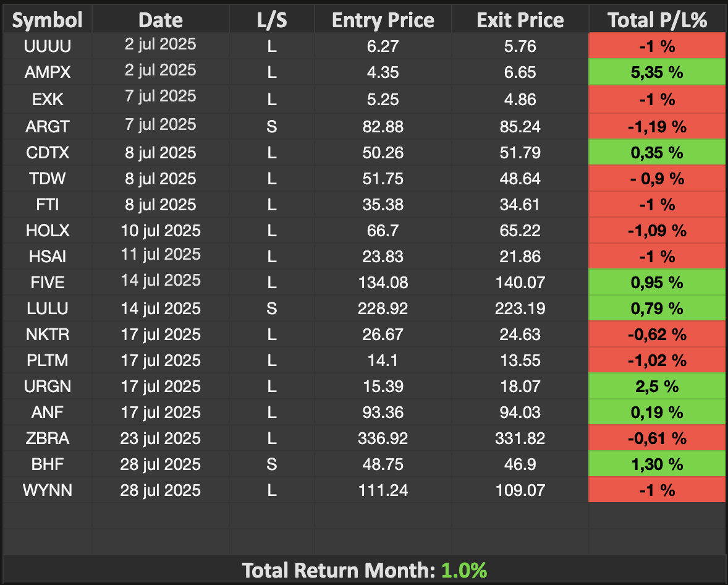
Task: Select the CDTX symbol cell
Action: 48,152
